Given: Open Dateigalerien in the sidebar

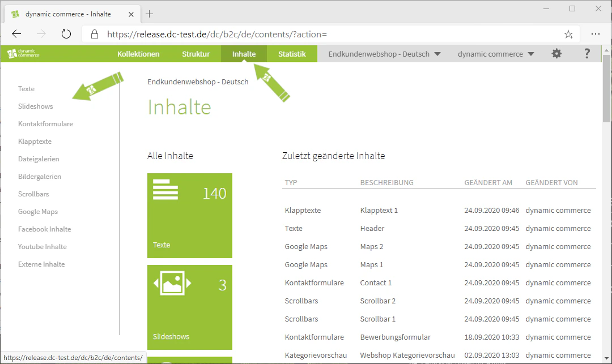Looking at the screenshot, I should tap(39, 159).
